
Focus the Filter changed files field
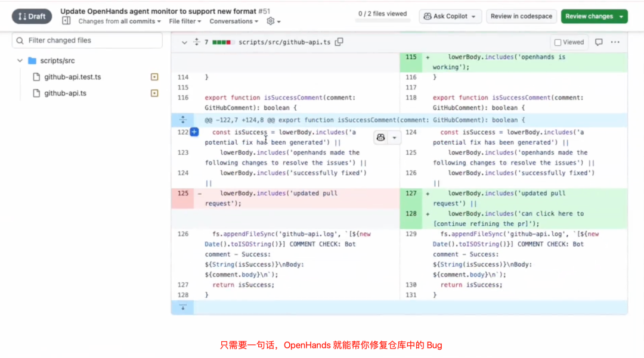click(x=87, y=40)
